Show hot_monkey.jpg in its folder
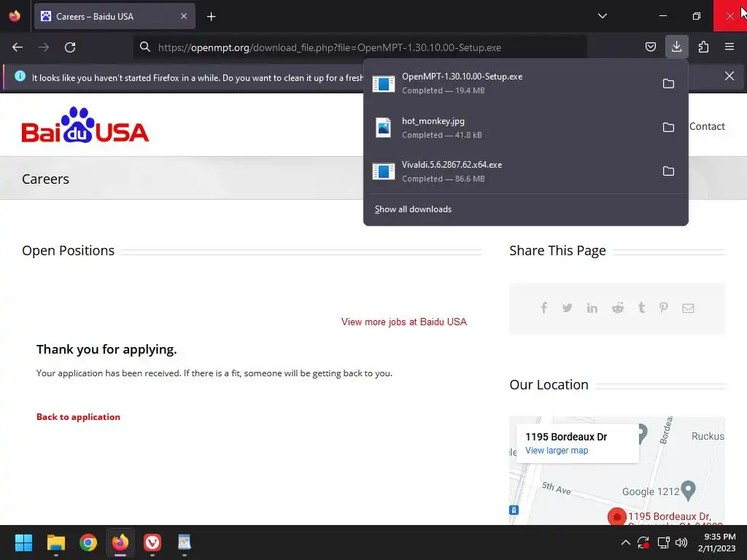 coord(668,128)
